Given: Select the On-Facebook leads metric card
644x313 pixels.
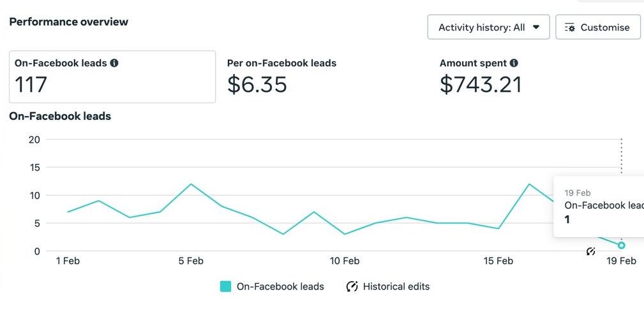Looking at the screenshot, I should [x=112, y=76].
